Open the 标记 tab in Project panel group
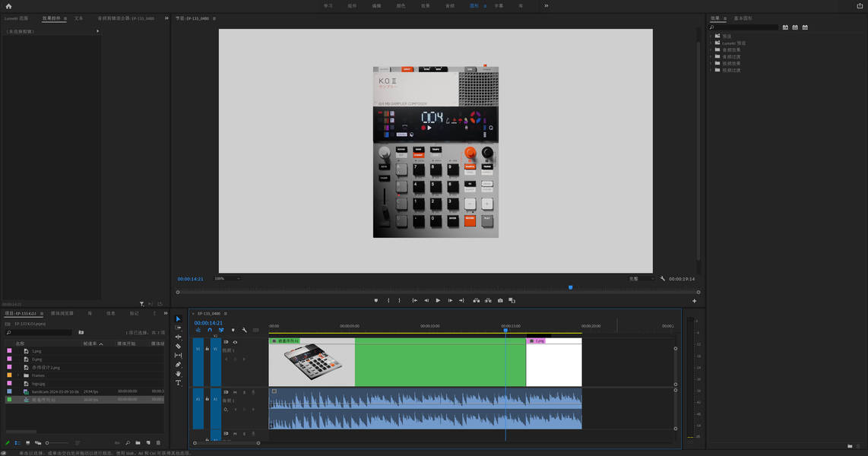The width and height of the screenshot is (868, 456). pyautogui.click(x=134, y=313)
